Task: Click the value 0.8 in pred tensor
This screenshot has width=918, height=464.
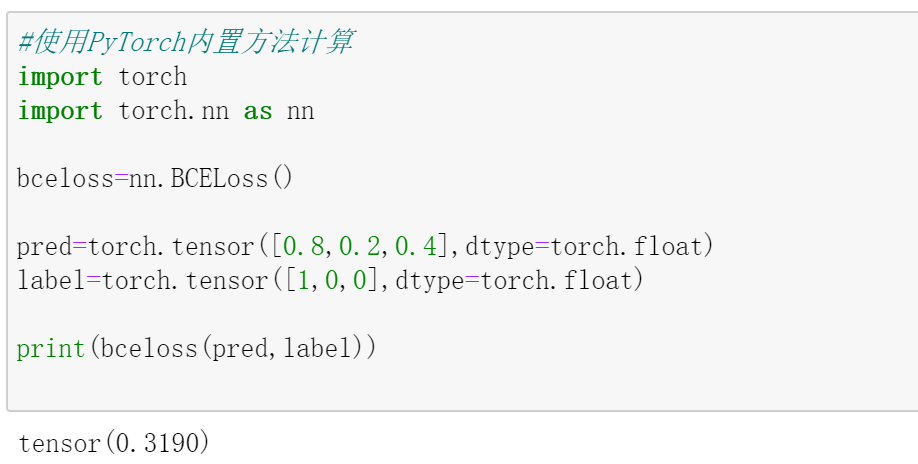Action: click(303, 246)
